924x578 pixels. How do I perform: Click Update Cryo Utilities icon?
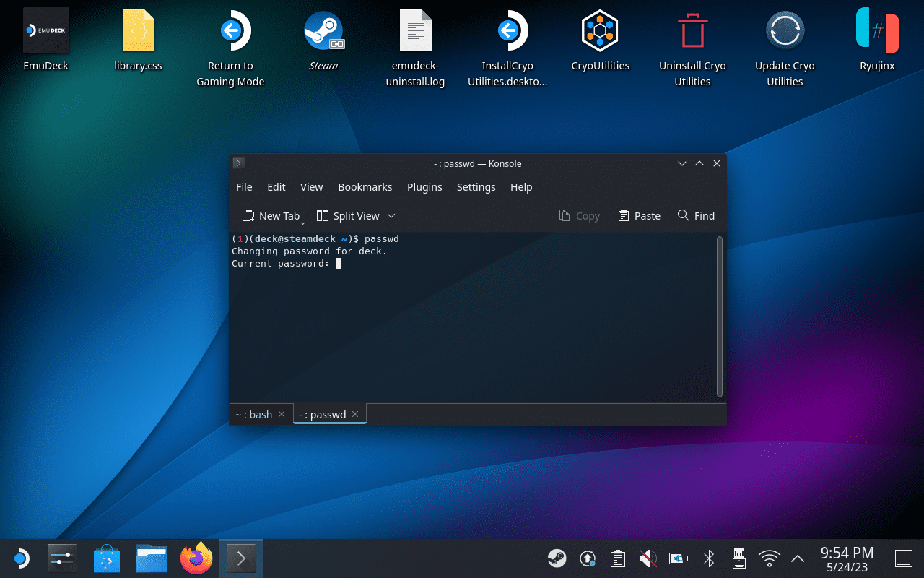[785, 31]
